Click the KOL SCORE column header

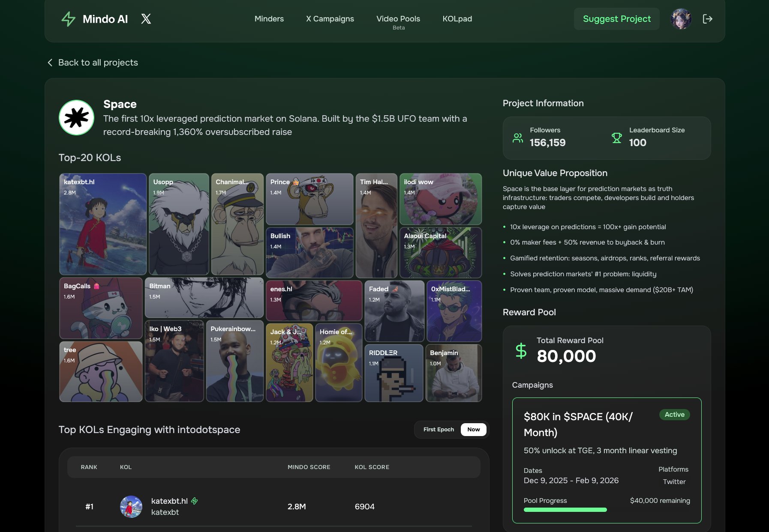pos(372,467)
